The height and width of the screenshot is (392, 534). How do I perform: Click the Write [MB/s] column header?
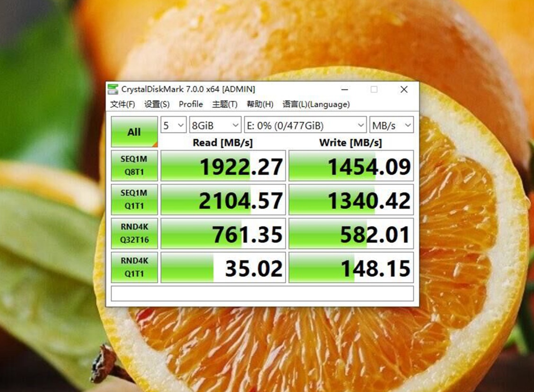pyautogui.click(x=350, y=142)
